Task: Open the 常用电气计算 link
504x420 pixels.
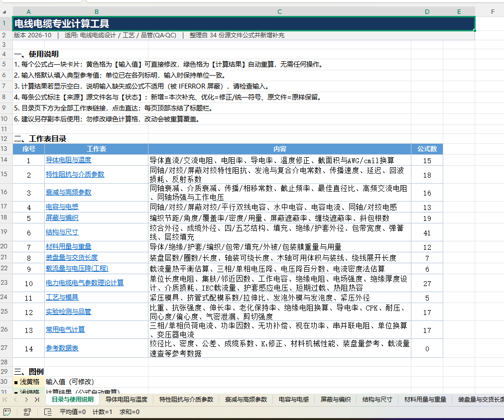Action: point(65,330)
